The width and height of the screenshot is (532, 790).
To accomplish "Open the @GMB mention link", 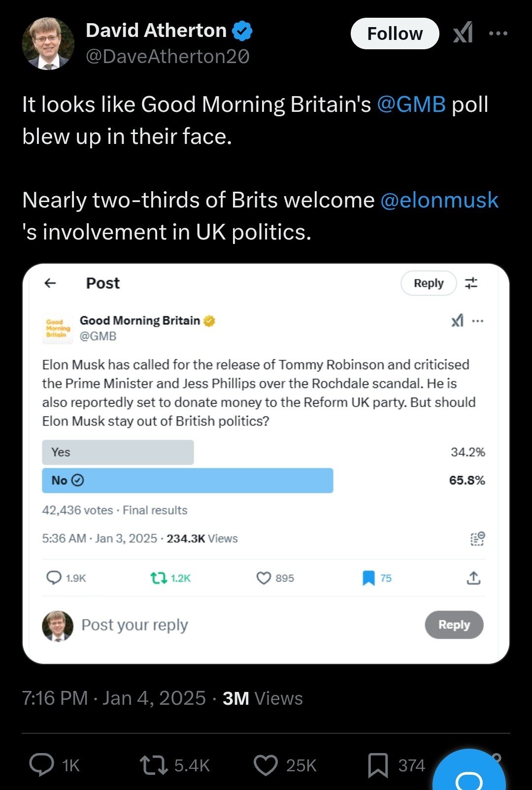I will click(411, 104).
